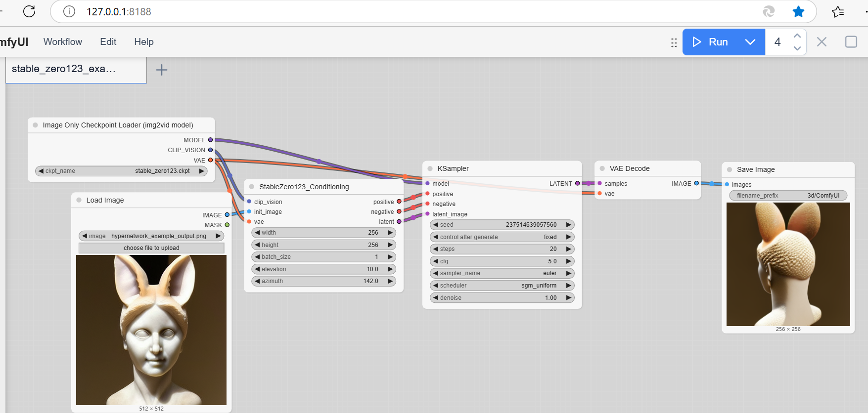
Task: Collapse the Image Only Checkpoint Loader node dot
Action: click(x=35, y=125)
